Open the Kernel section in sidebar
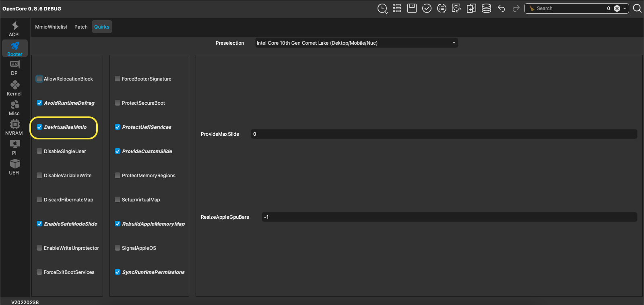Screen dimensions: 644x305 coord(14,88)
